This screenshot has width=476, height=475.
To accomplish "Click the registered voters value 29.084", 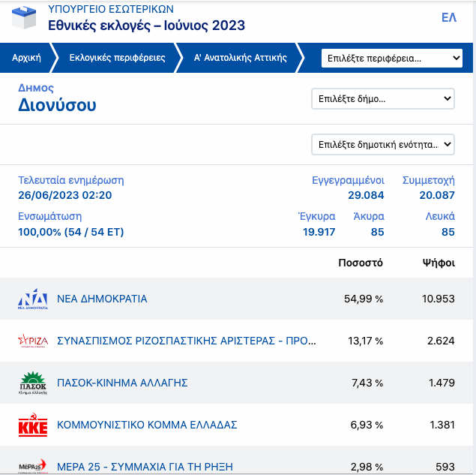I will coord(366,195).
